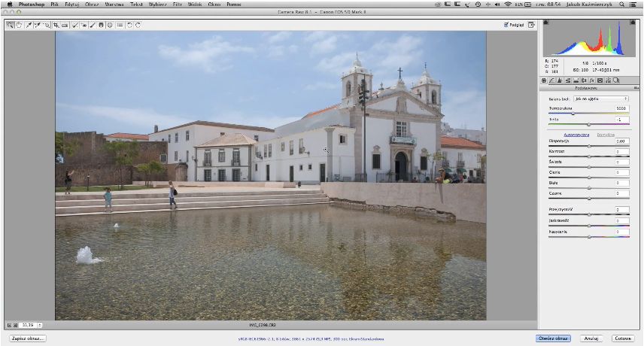Open the HSL / Grayscale panel icon
Image resolution: width=644 pixels, height=346 pixels.
568,80
